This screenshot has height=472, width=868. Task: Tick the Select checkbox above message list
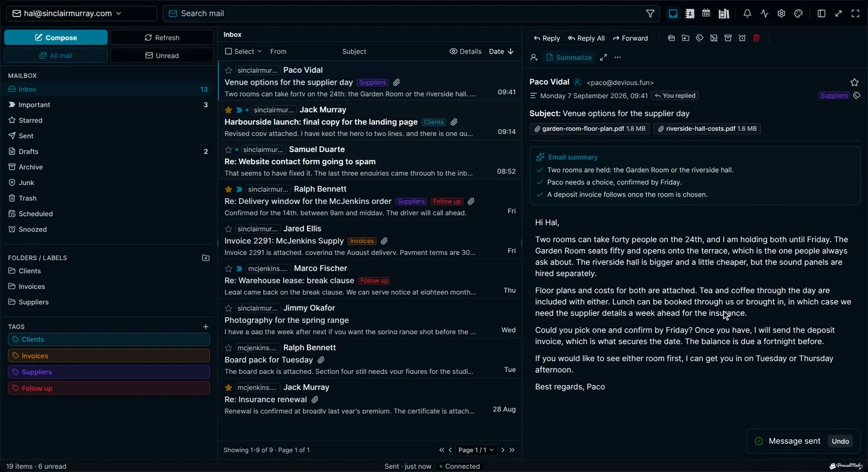pyautogui.click(x=228, y=52)
